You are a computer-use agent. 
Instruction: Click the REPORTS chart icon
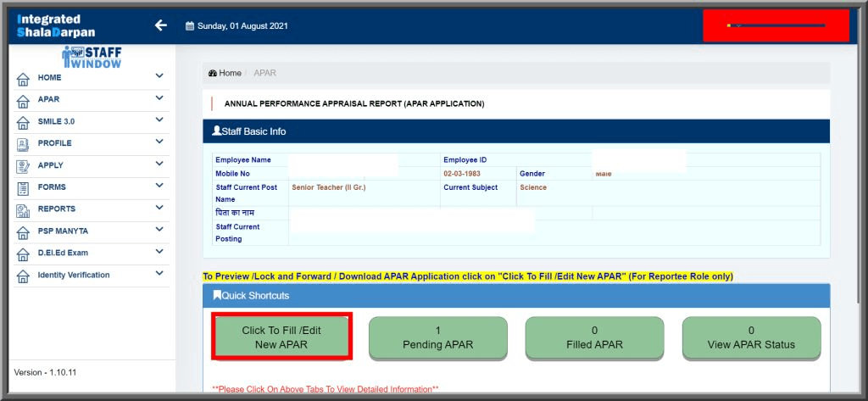click(x=23, y=209)
